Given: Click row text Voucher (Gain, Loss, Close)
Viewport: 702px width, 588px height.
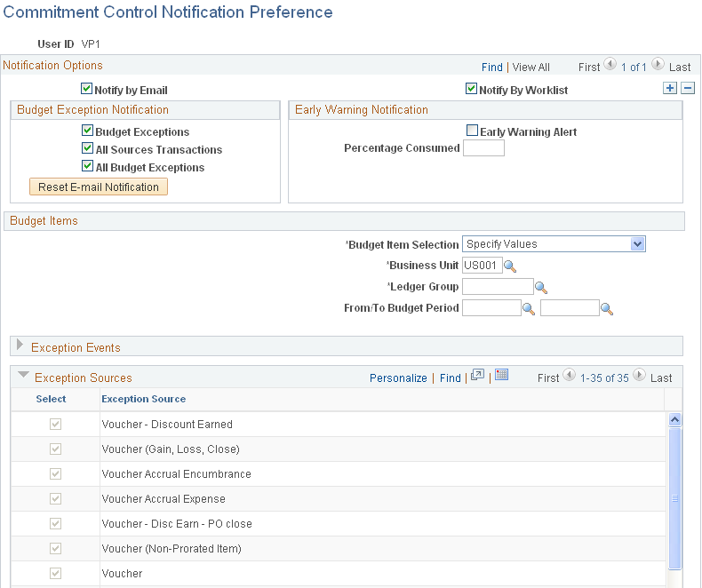Looking at the screenshot, I should point(171,449).
